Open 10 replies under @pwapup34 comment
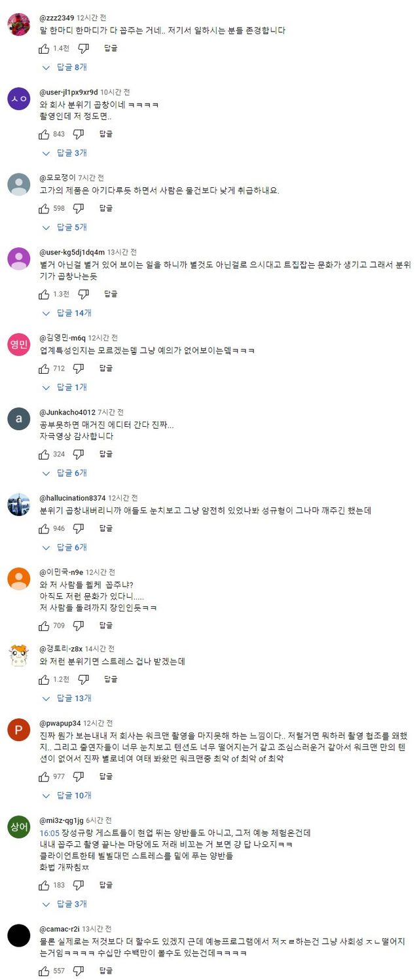419x980 pixels. (67, 795)
